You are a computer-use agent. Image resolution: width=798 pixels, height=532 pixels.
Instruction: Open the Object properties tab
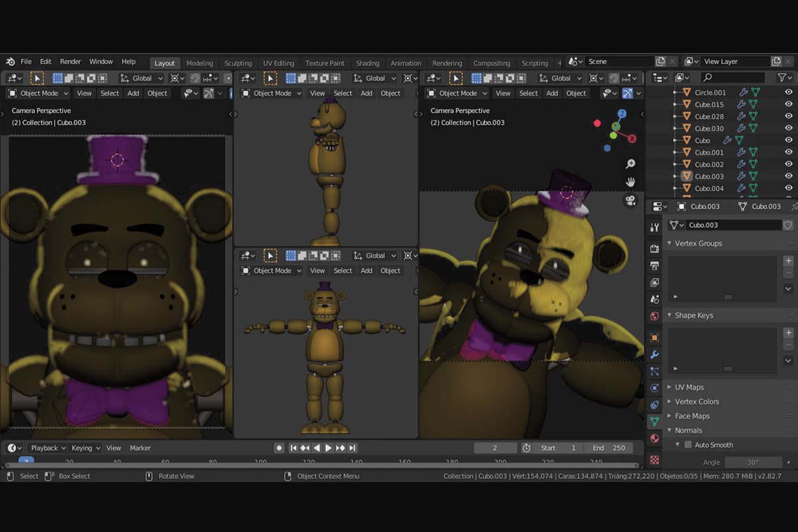(x=655, y=338)
